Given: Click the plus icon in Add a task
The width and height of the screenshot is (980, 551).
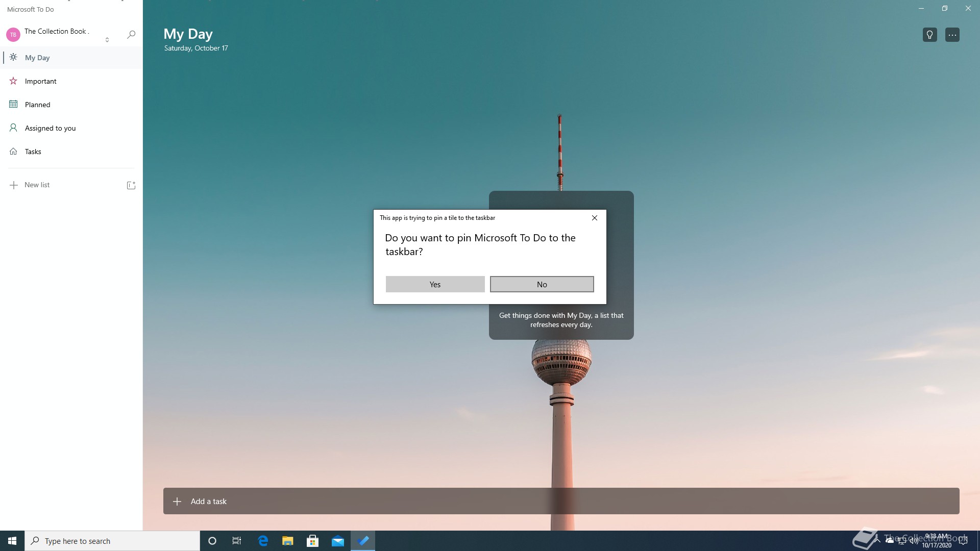Looking at the screenshot, I should click(x=177, y=502).
